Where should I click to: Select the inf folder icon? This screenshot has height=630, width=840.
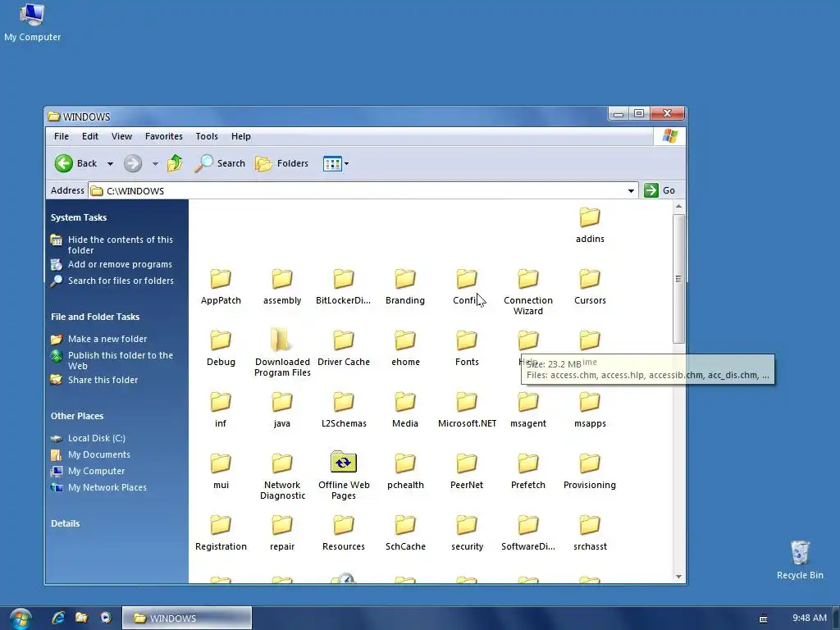221,402
